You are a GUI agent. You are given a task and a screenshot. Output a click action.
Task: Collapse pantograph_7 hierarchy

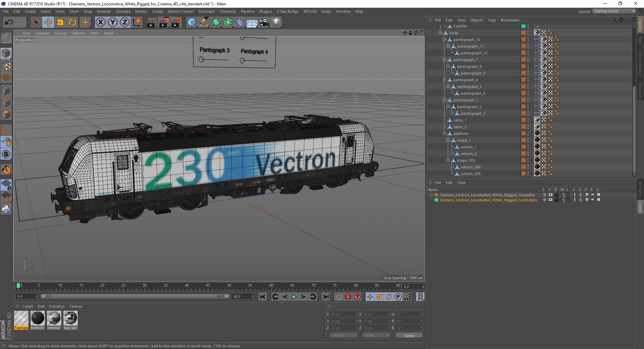(444, 60)
